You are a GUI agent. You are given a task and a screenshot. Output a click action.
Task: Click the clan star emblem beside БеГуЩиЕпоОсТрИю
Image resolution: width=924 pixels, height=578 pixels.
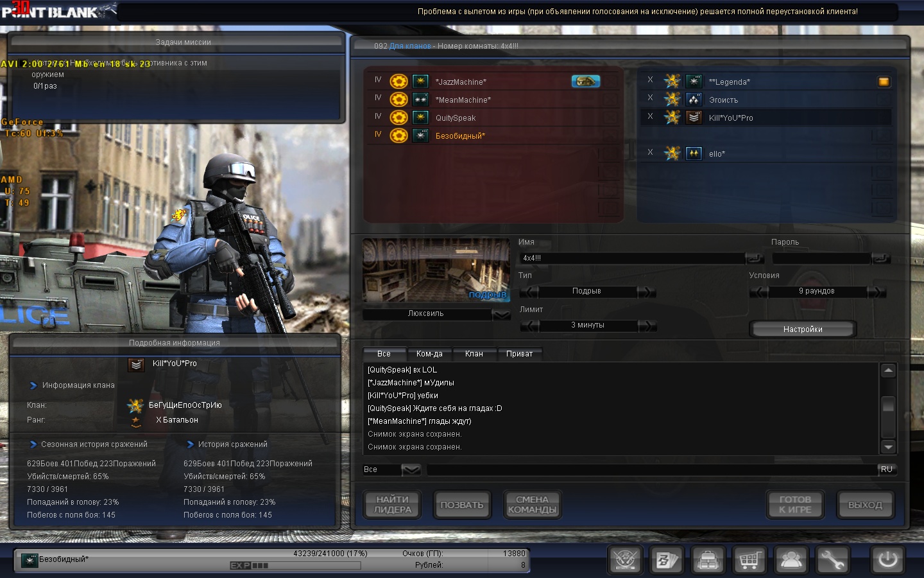tap(135, 405)
